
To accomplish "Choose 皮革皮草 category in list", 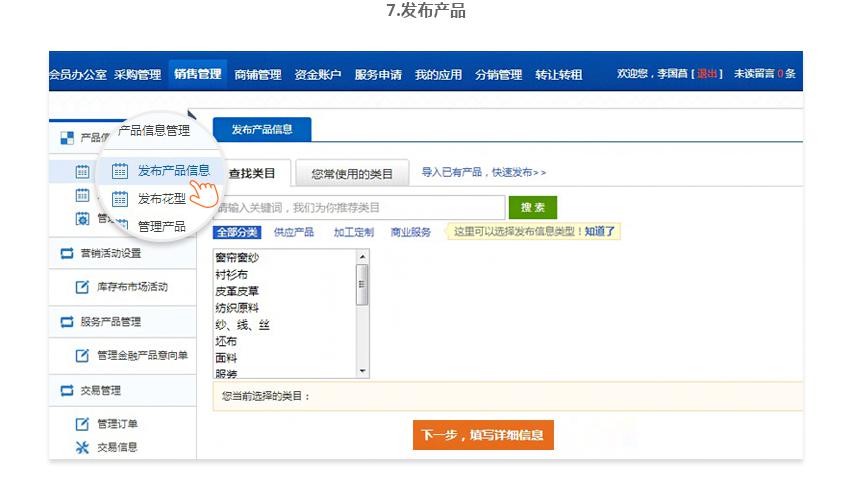I will point(237,291).
